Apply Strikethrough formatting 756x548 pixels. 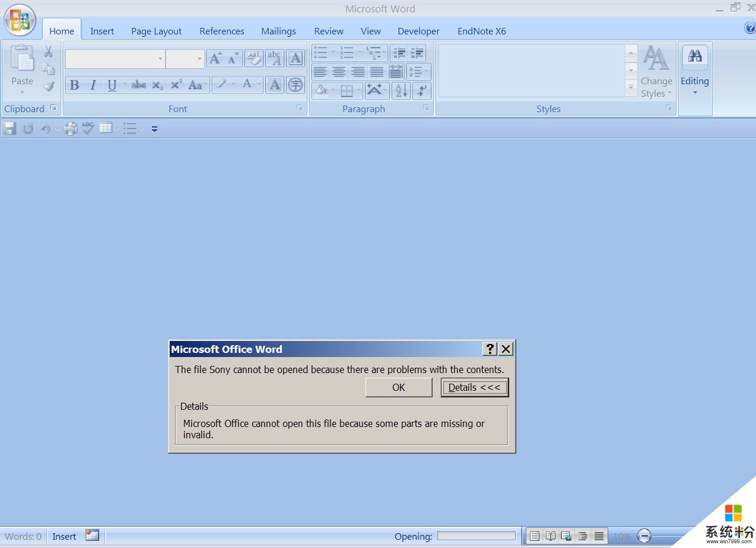pos(139,85)
